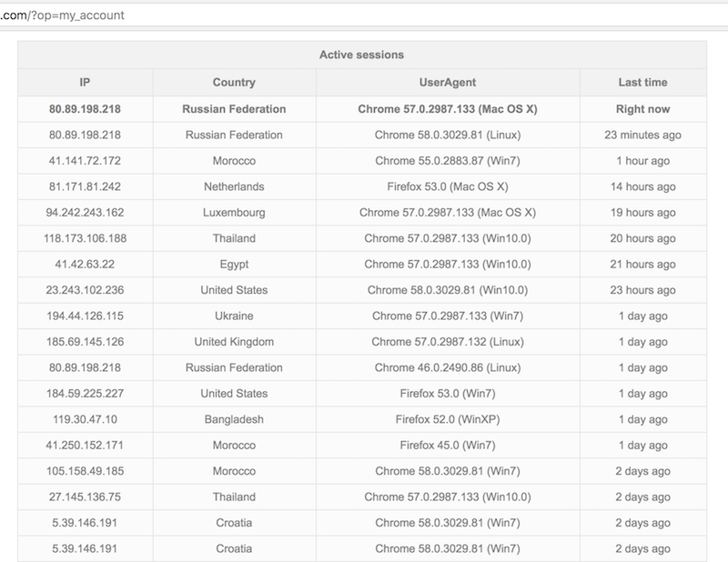
Task: Click the Netherlands country cell
Action: point(234,186)
